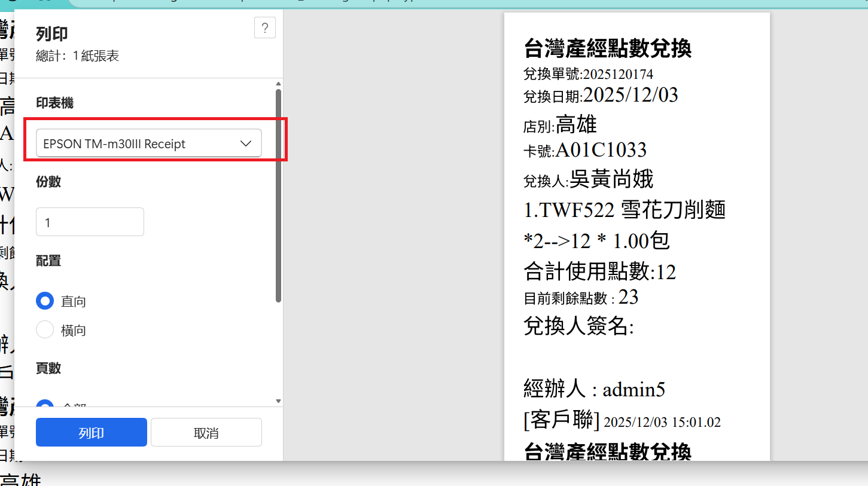Click the 台灣產經點數兌換 heading in preview
This screenshot has width=868, height=486.
[608, 48]
